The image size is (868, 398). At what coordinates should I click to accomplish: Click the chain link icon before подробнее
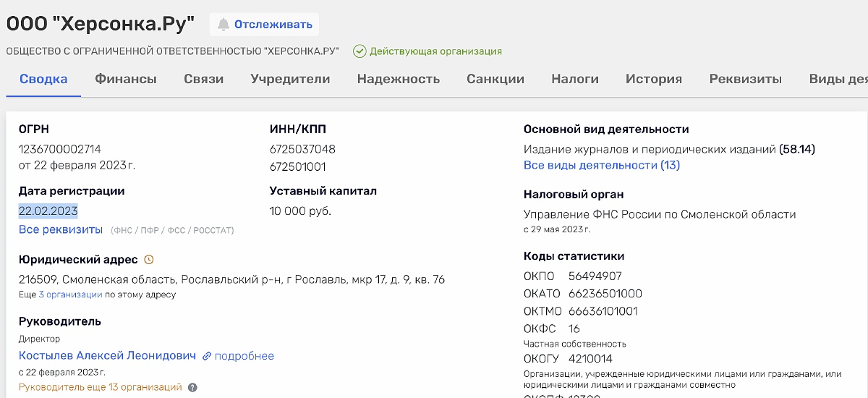click(207, 356)
